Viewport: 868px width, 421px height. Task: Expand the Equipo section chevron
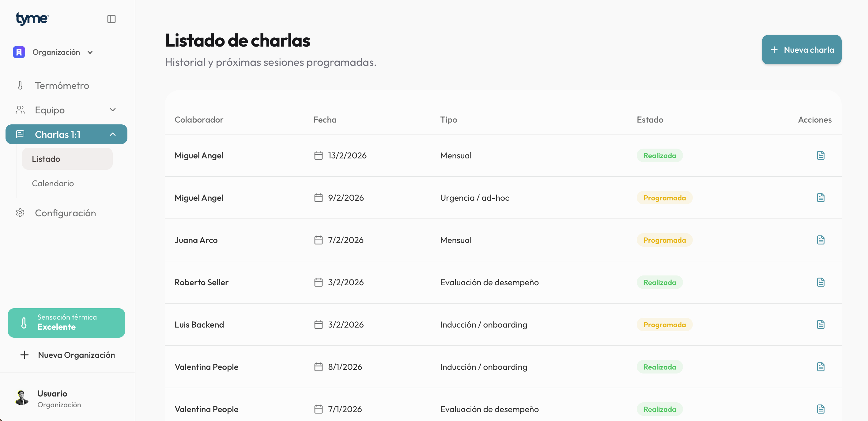coord(112,110)
